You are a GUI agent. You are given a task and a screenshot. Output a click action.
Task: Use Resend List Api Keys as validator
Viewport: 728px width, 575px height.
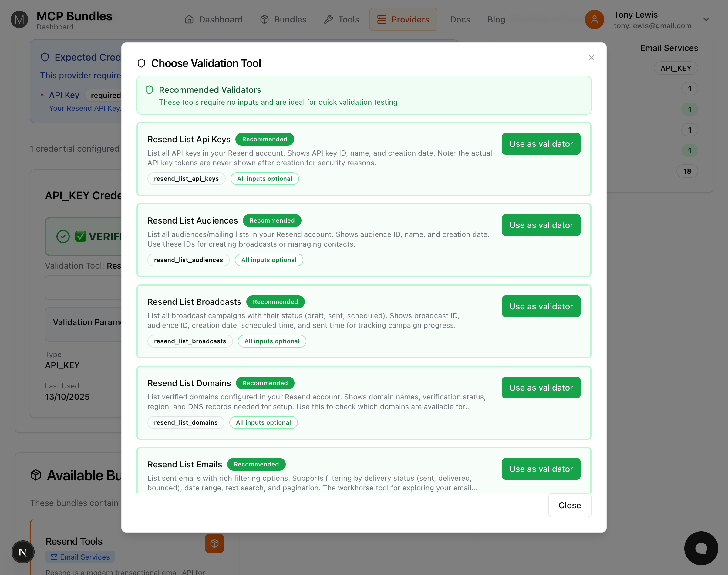pos(541,144)
